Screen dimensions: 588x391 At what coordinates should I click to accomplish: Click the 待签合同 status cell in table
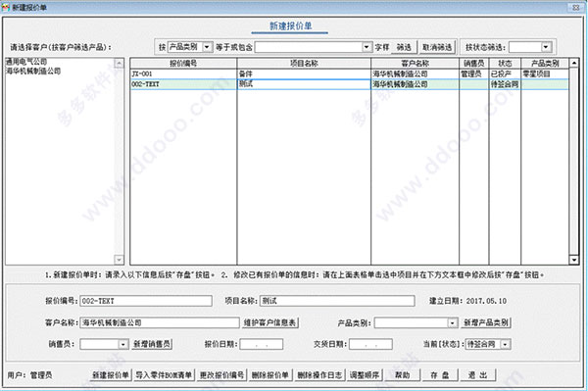pos(505,84)
